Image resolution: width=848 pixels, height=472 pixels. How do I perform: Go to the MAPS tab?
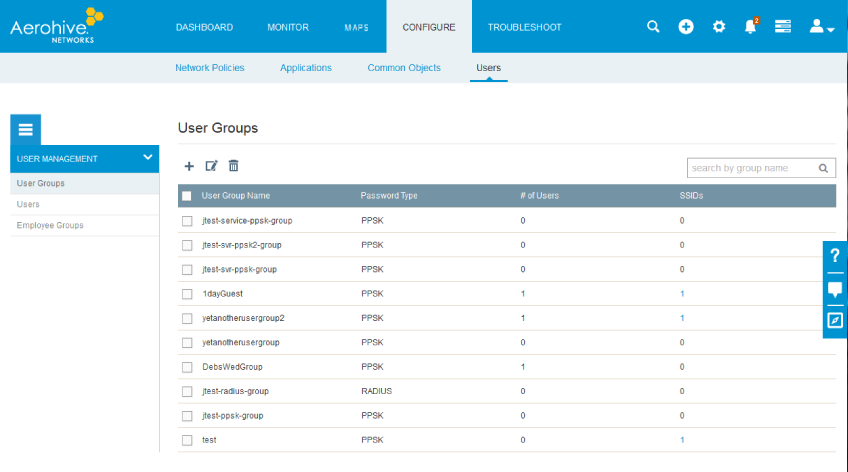(356, 27)
